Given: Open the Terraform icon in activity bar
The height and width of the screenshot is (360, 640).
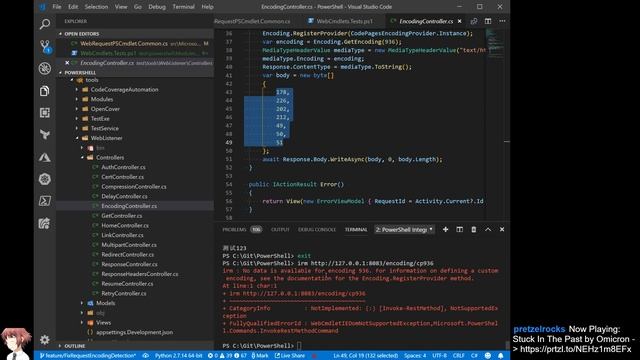Looking at the screenshot, I should point(45,135).
